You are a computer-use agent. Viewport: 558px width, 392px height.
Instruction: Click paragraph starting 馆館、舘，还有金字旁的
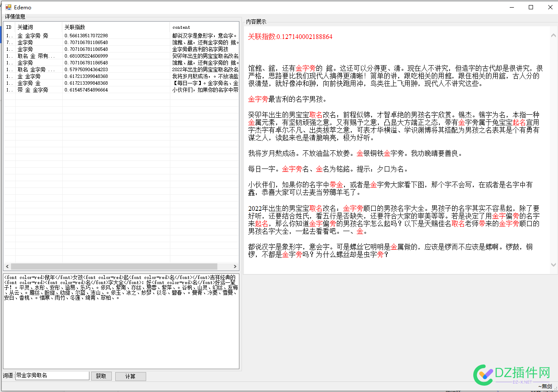tap(395, 76)
